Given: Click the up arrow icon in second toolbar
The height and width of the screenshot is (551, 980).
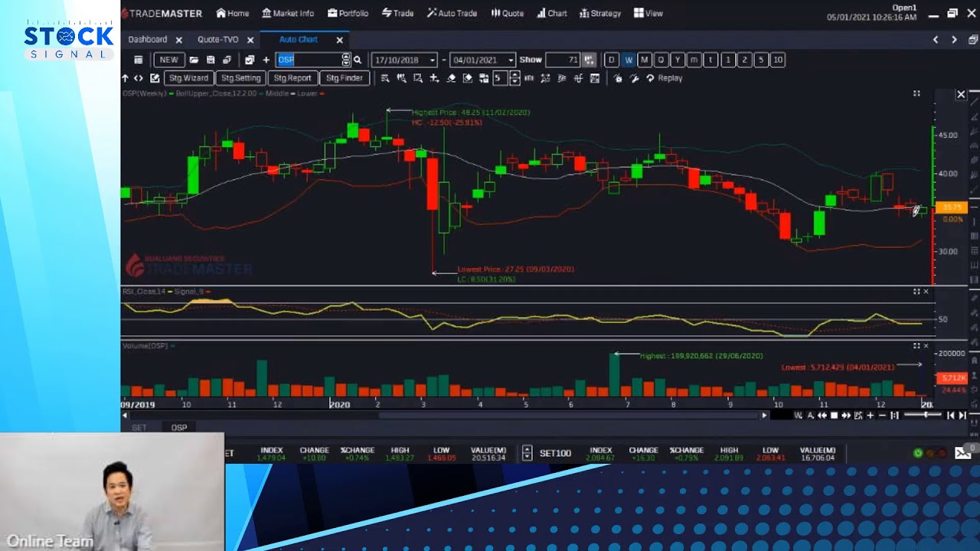Looking at the screenshot, I should (x=125, y=78).
